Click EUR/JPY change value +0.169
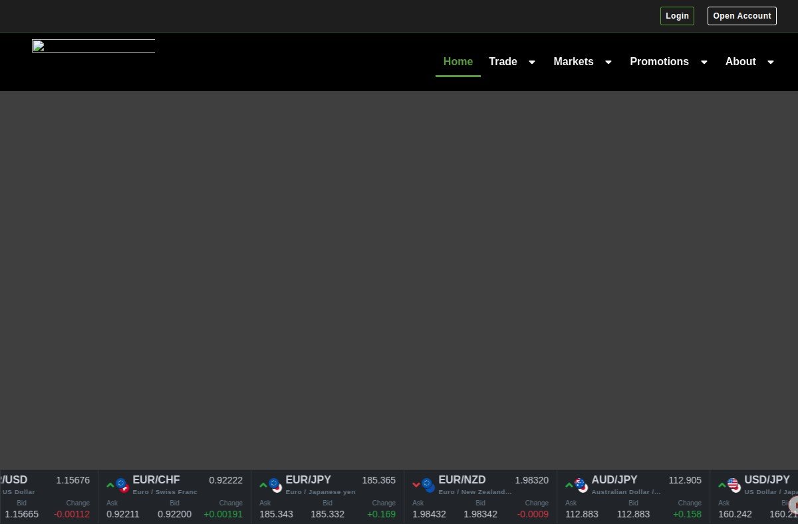Screen dimensions: 798x532 coord(382,514)
